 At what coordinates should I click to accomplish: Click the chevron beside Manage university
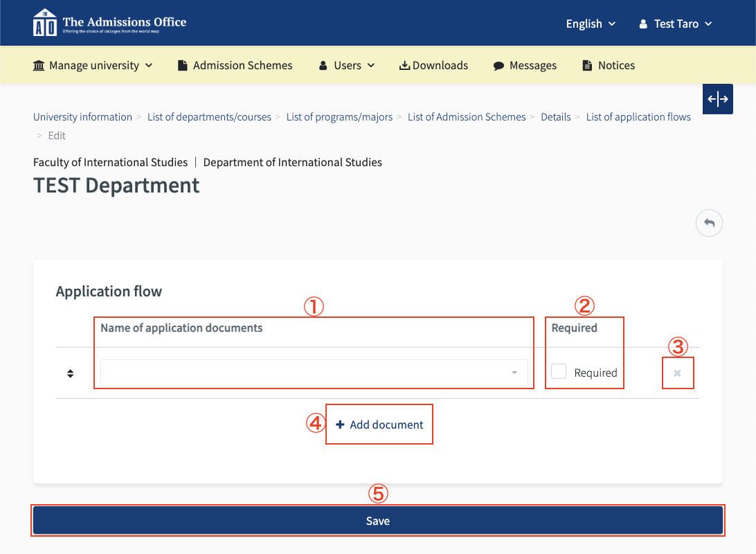tap(148, 65)
